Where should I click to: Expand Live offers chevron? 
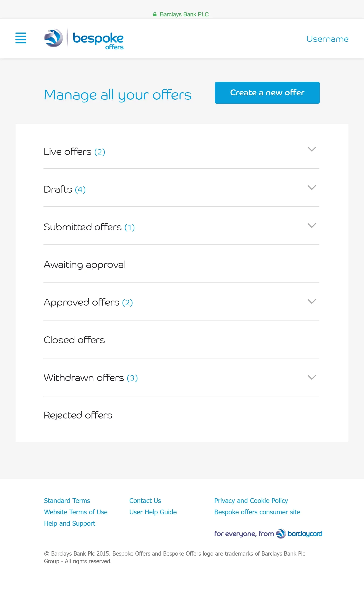(x=312, y=149)
